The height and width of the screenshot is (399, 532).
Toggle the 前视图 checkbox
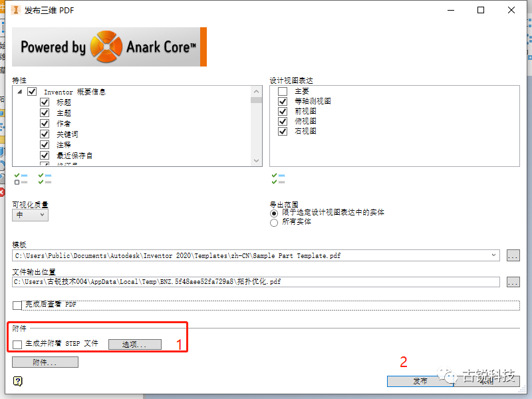pos(283,111)
